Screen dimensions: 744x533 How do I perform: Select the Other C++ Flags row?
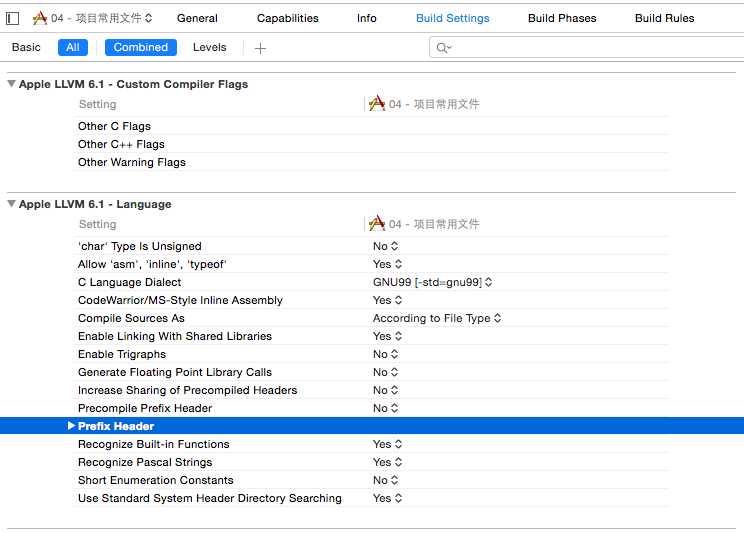coord(372,144)
